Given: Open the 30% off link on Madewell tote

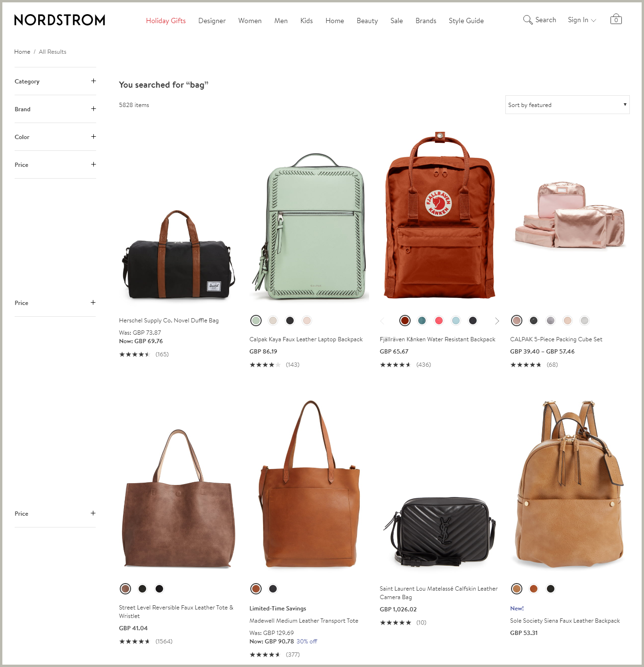Looking at the screenshot, I should pyautogui.click(x=307, y=642).
